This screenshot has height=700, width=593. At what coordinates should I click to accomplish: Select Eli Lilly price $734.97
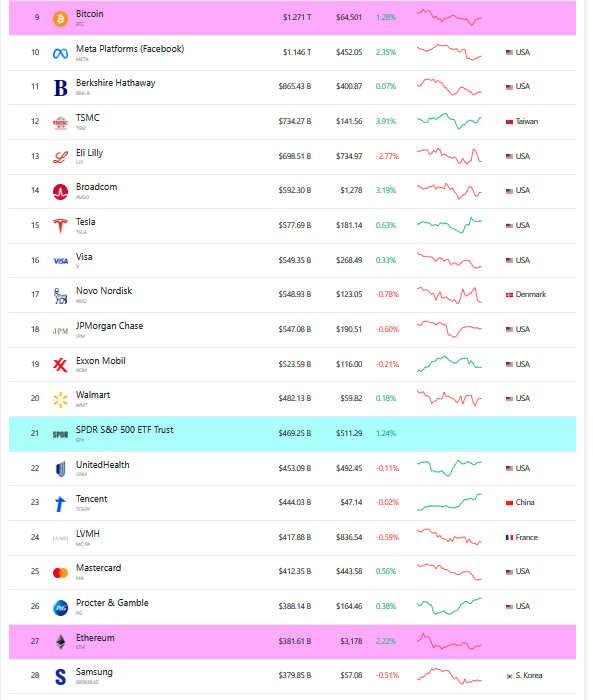tap(349, 156)
